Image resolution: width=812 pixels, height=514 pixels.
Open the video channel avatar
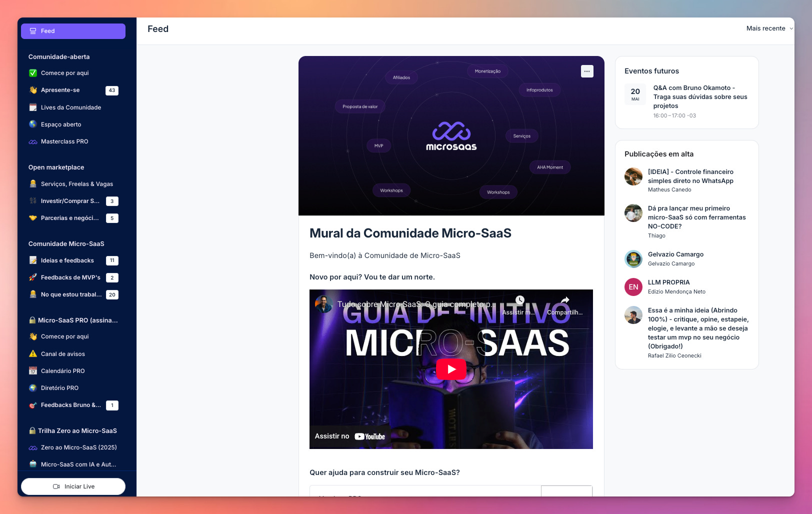[x=324, y=304]
